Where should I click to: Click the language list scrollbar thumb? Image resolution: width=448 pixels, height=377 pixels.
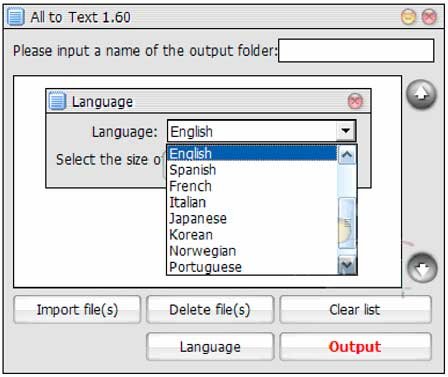point(347,223)
